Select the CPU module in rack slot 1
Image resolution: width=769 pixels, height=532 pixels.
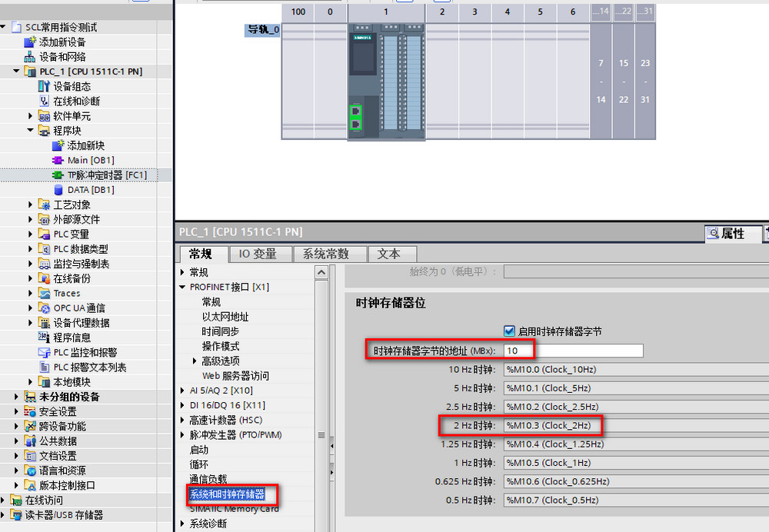click(386, 81)
